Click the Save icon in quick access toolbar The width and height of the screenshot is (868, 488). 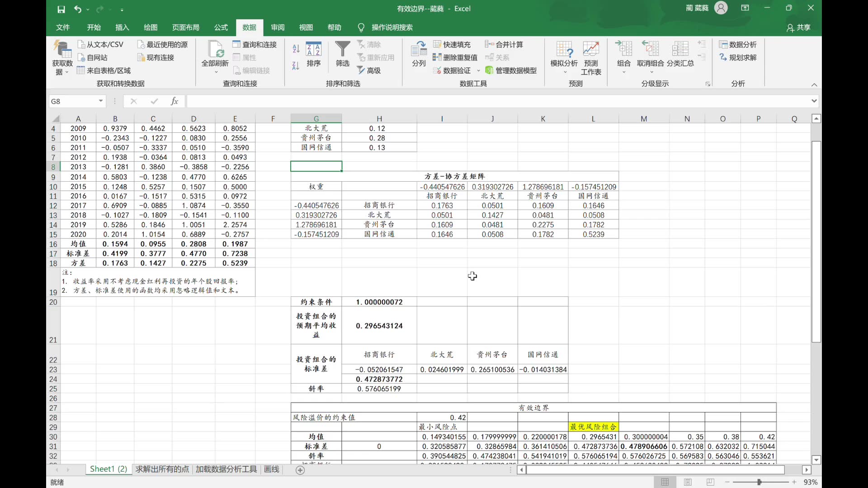[61, 9]
